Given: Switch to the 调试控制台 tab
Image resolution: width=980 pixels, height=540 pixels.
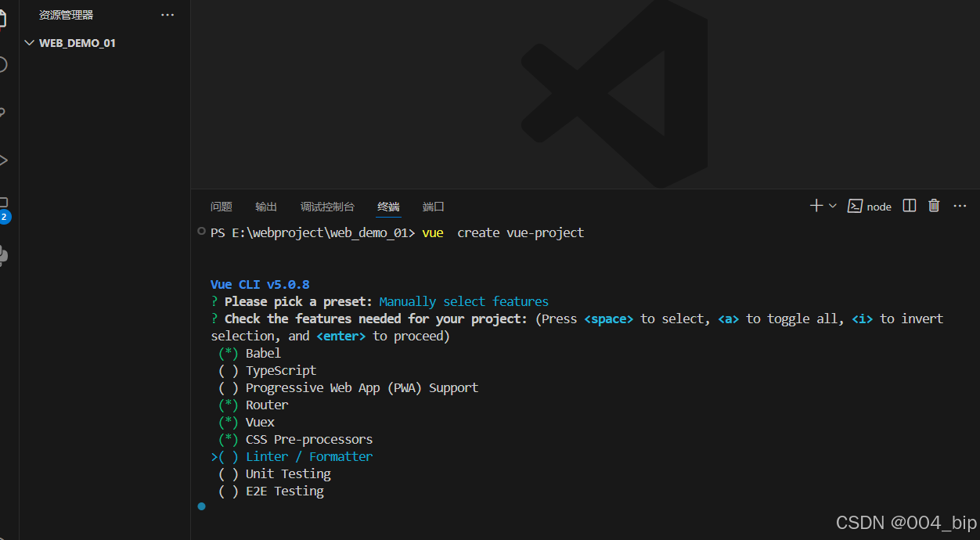Looking at the screenshot, I should click(x=327, y=207).
